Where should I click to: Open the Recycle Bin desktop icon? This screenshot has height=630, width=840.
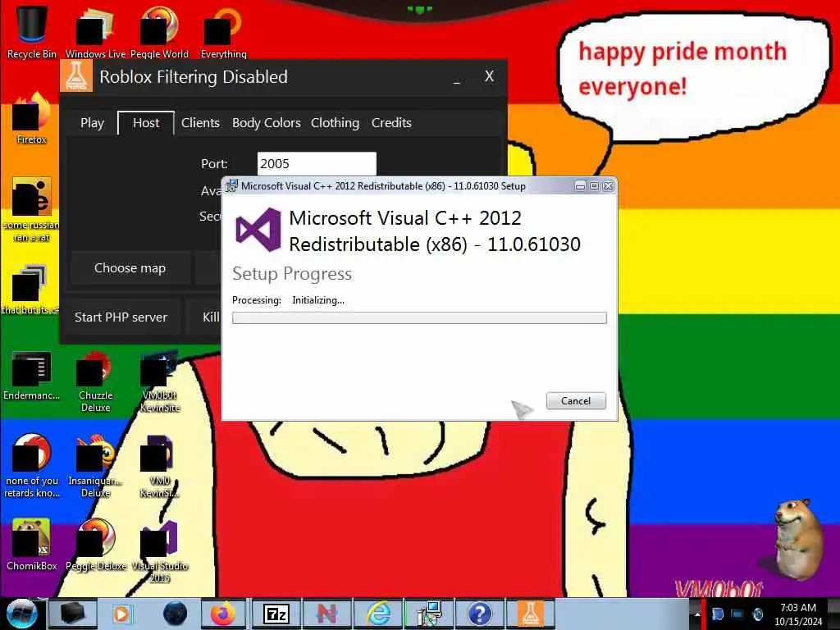(x=32, y=30)
